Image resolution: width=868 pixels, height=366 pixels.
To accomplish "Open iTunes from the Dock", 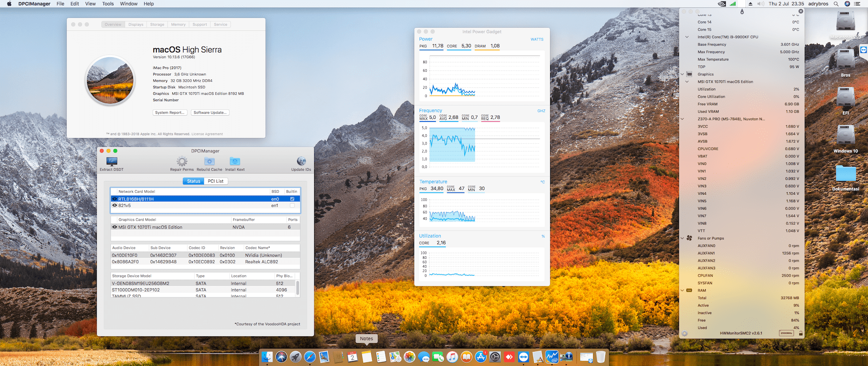I will click(x=452, y=357).
